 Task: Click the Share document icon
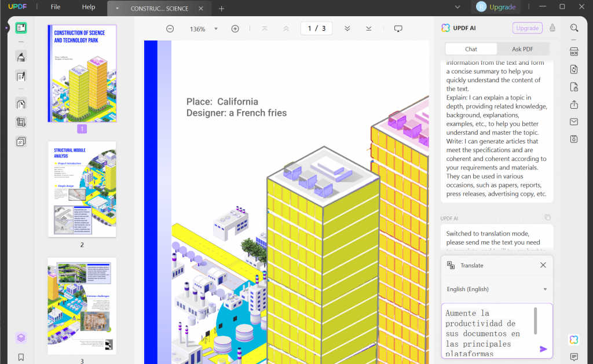574,105
